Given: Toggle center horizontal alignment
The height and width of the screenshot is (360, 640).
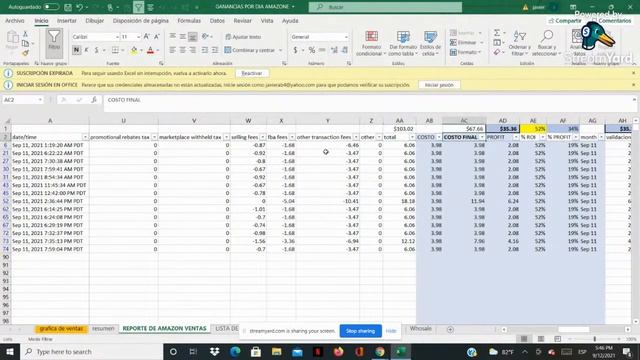Looking at the screenshot, I should pyautogui.click(x=182, y=50).
